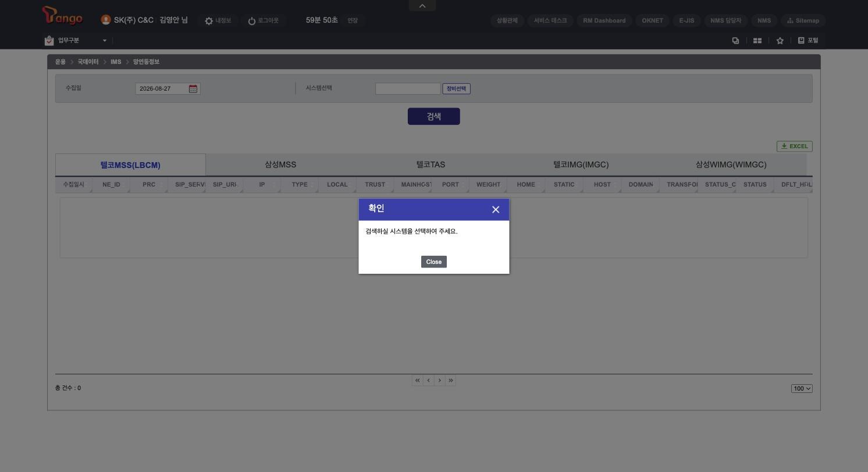Viewport: 868px width, 472px height.
Task: Sort by HOME column header
Action: (x=526, y=185)
